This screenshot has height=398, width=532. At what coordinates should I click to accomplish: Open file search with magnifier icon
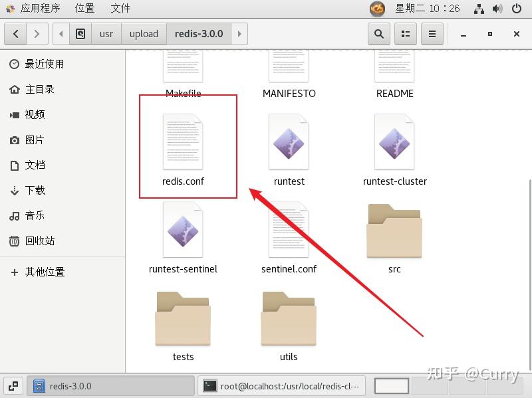pos(379,34)
